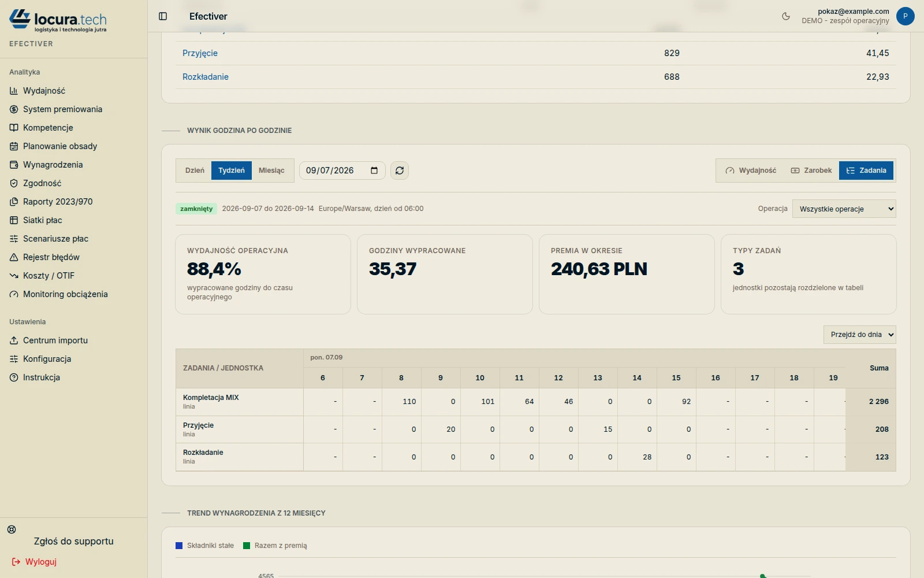924x578 pixels.
Task: Switch view to Zadania mode
Action: 866,171
